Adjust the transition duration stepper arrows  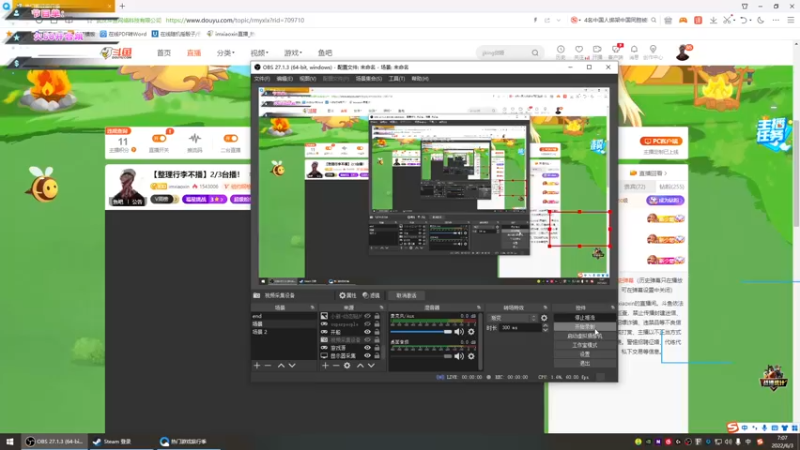point(545,328)
